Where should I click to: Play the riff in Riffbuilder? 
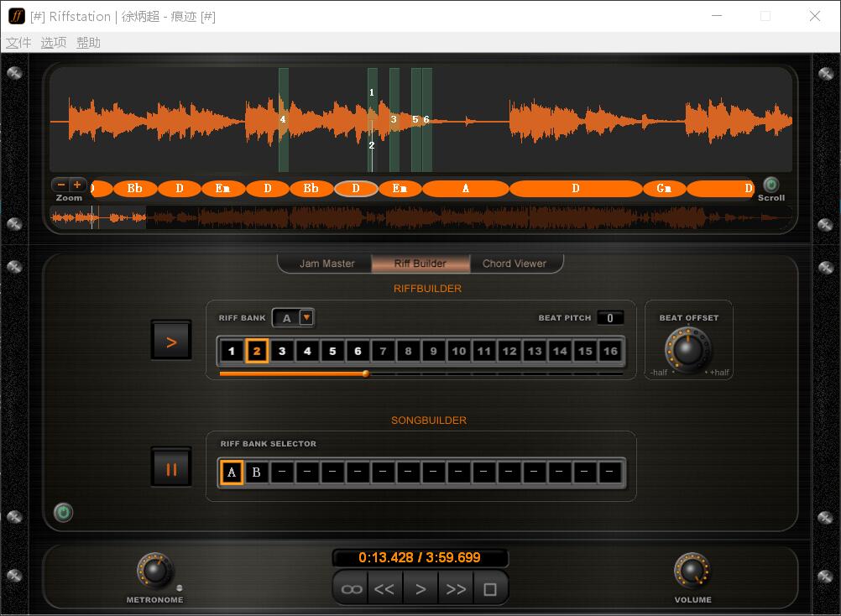(171, 342)
